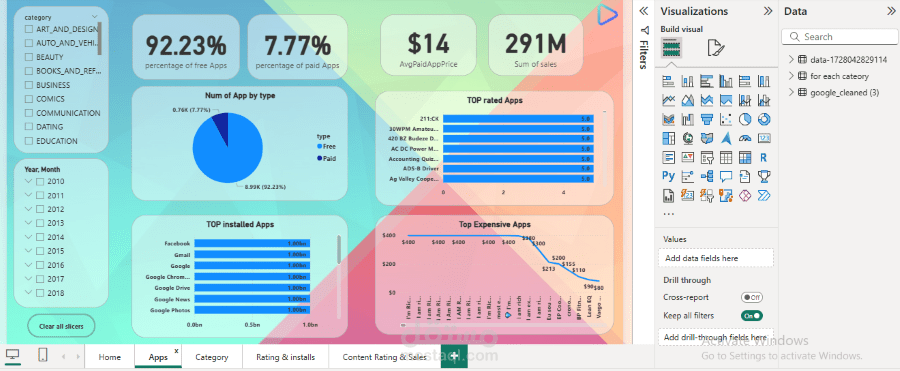Insert a scatter chart visual

tap(726, 119)
